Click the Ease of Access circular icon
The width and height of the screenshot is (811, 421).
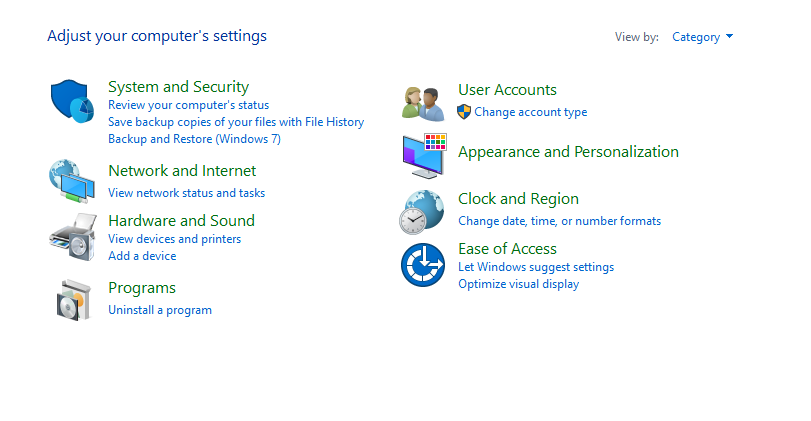(423, 265)
